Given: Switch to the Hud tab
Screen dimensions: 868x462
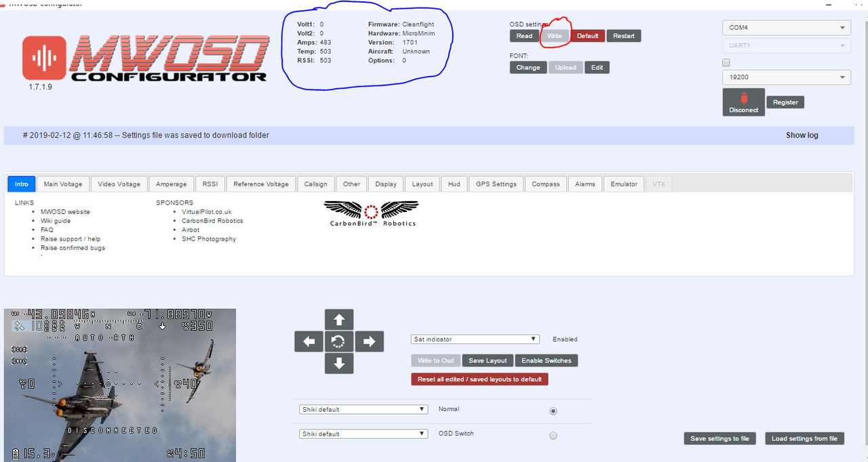Looking at the screenshot, I should (454, 184).
